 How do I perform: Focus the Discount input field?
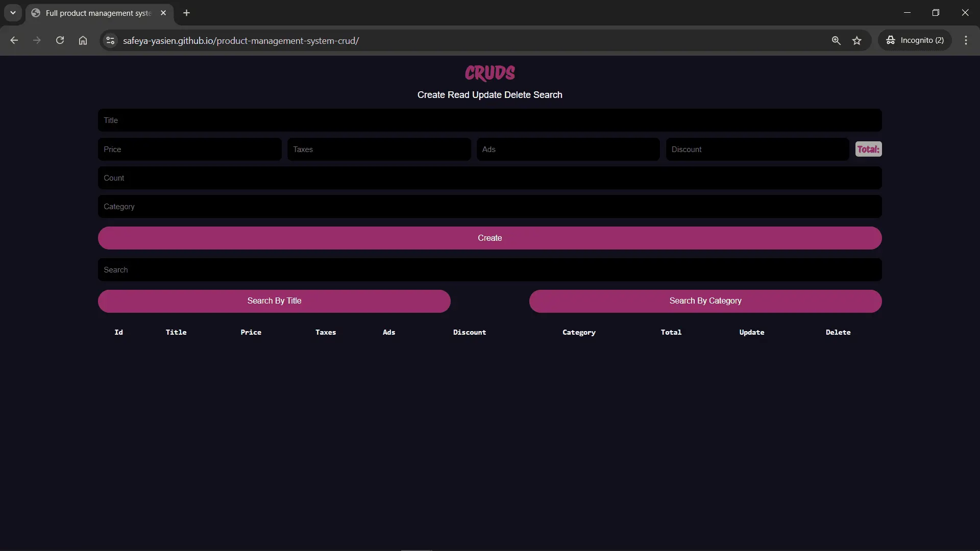coord(757,149)
